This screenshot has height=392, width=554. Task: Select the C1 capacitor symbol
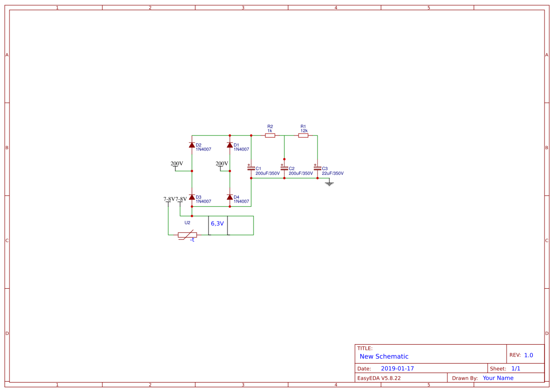click(x=251, y=168)
